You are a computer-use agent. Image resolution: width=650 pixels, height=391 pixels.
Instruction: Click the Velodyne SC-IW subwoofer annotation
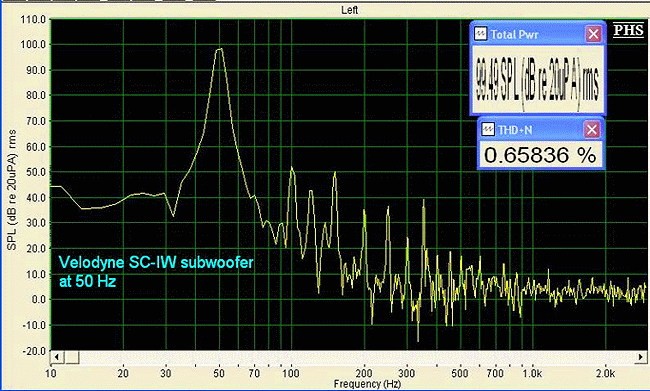coord(156,272)
